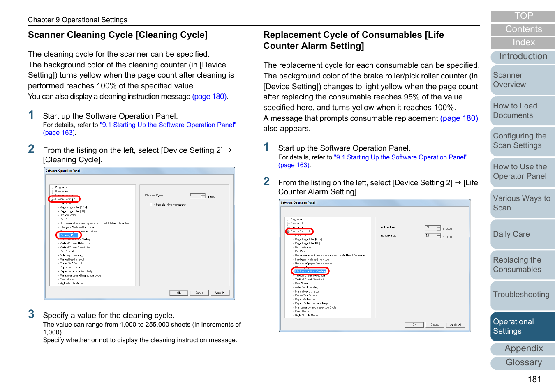Open the TOP navigation tab
Screen dimensions: 555x392
tap(523, 16)
